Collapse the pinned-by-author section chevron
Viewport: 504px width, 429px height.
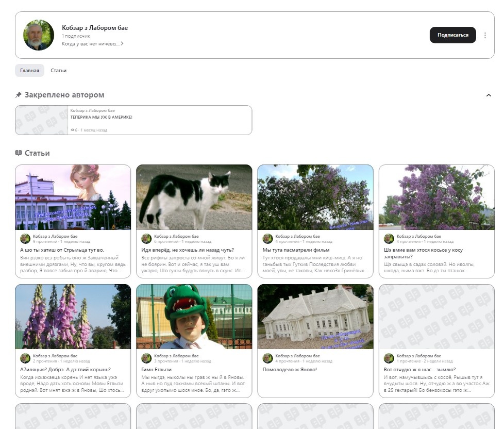click(x=489, y=95)
